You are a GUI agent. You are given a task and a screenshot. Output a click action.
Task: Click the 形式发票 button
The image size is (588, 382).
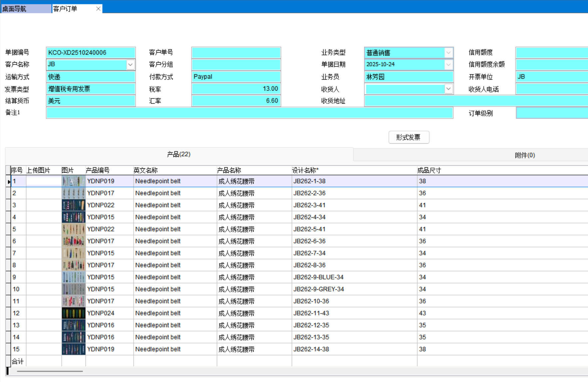[409, 137]
